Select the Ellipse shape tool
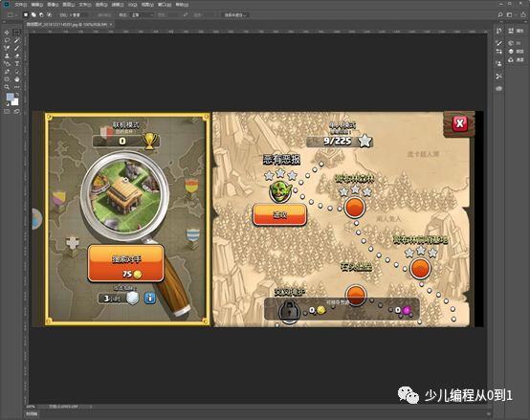This screenshot has height=420, width=530. click(7, 79)
